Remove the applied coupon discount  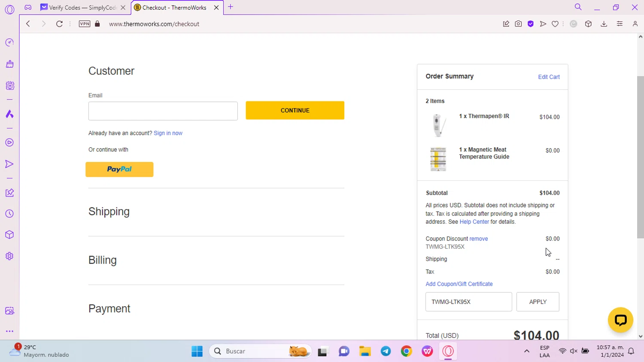[478, 239]
